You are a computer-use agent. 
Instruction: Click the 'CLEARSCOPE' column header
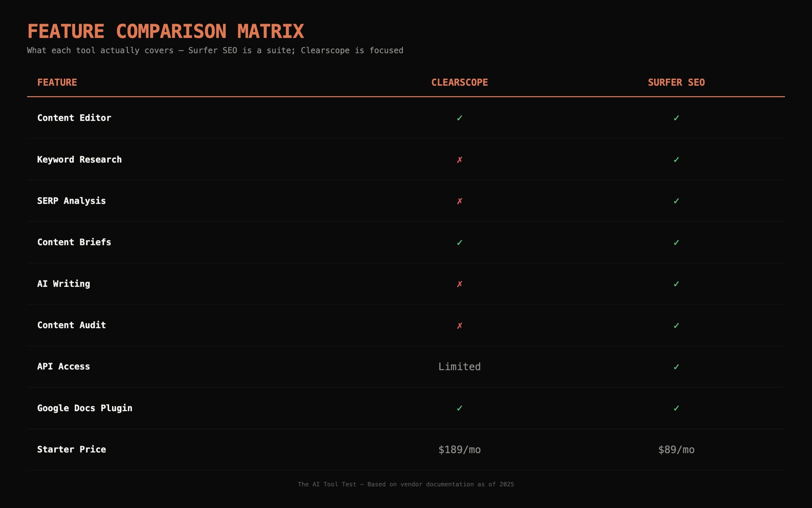point(460,82)
